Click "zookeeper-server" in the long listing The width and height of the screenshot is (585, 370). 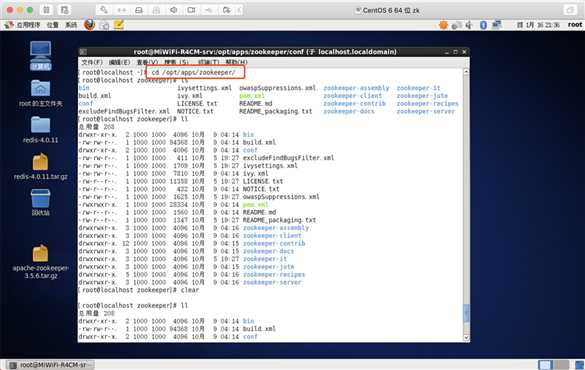pos(272,282)
